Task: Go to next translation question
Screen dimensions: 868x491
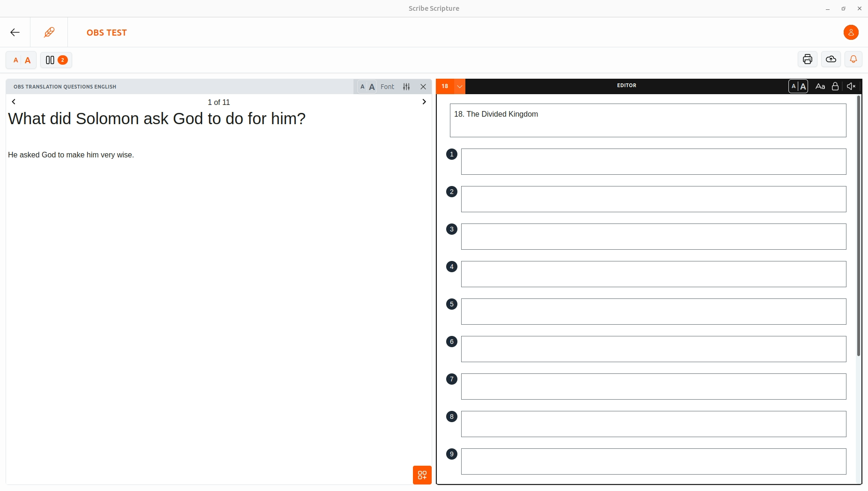Action: pos(424,102)
